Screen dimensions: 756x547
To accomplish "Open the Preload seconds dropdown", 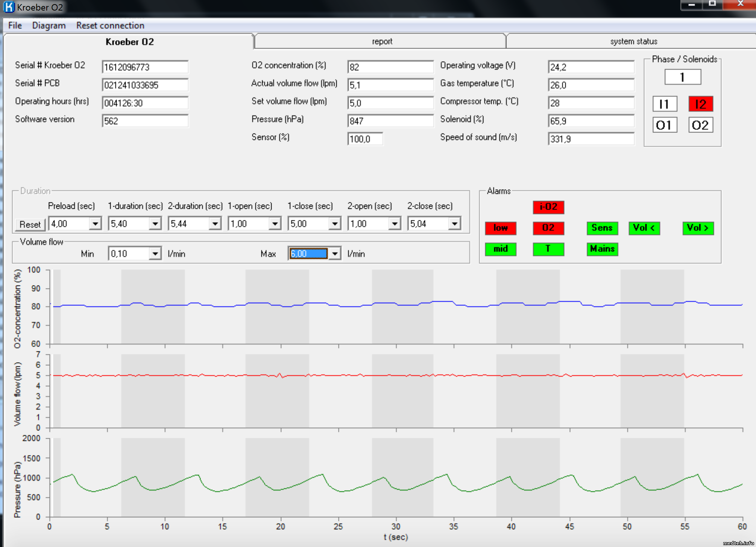I will click(96, 224).
